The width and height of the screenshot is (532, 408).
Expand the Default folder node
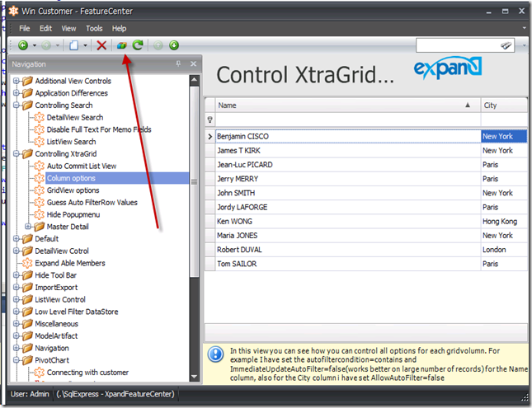coord(16,239)
